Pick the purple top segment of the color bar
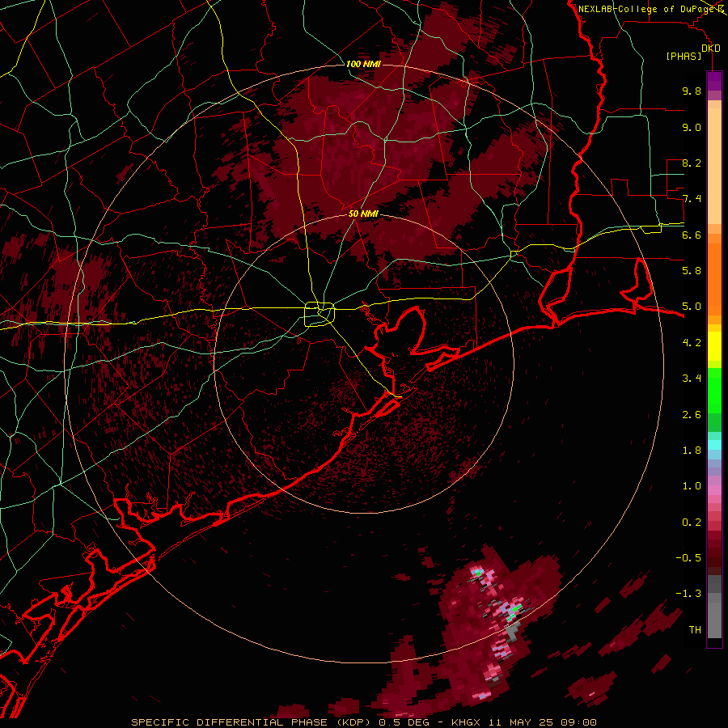The width and height of the screenshot is (728, 728). click(x=714, y=81)
